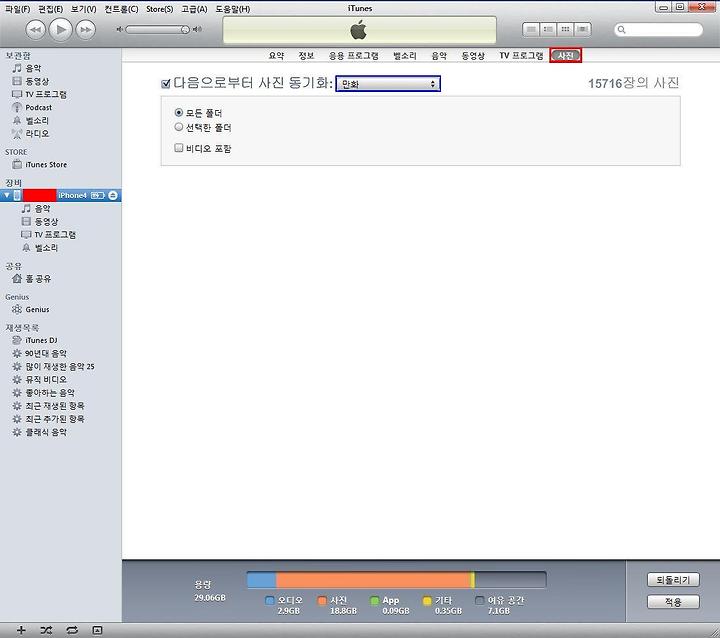The image size is (720, 638).
Task: Open the 만화 sync source dropdown
Action: [388, 84]
